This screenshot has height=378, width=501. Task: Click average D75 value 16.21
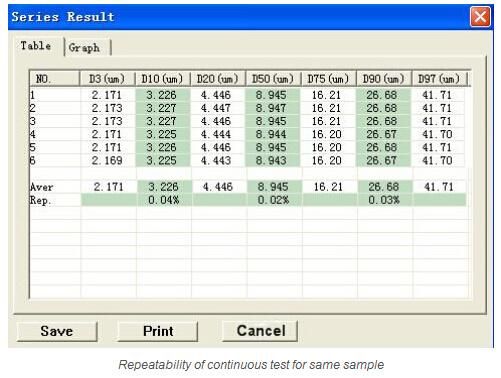coord(328,187)
